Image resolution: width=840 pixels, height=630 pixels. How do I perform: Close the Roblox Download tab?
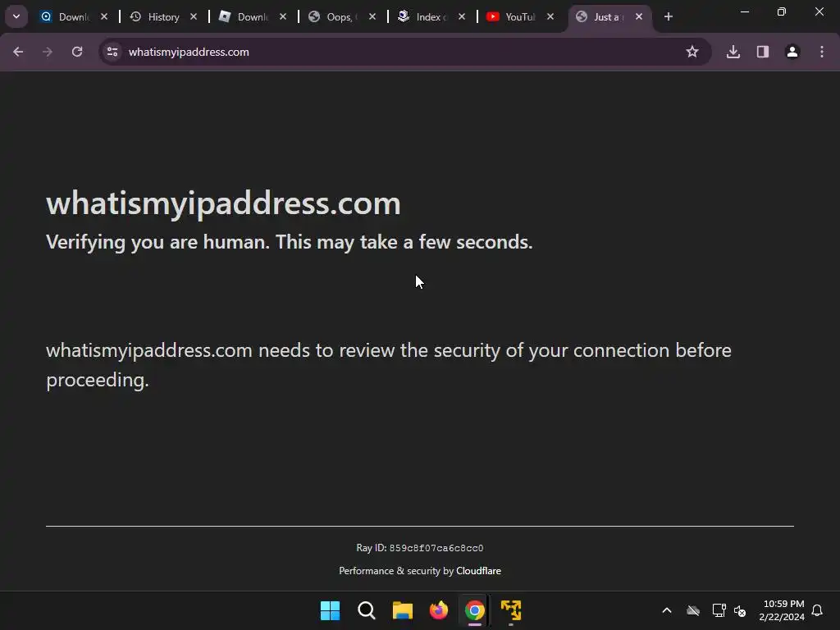coord(283,17)
